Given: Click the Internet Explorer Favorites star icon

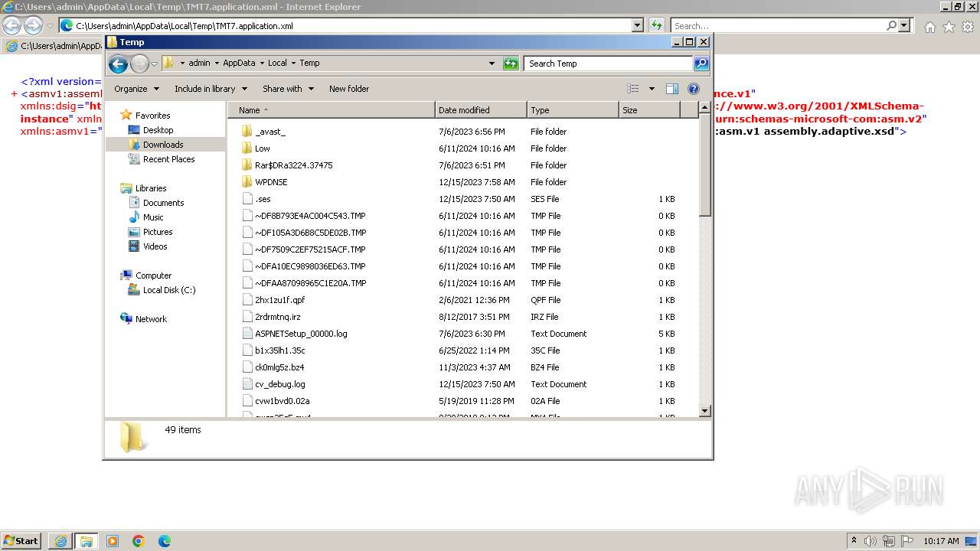Looking at the screenshot, I should [x=949, y=27].
